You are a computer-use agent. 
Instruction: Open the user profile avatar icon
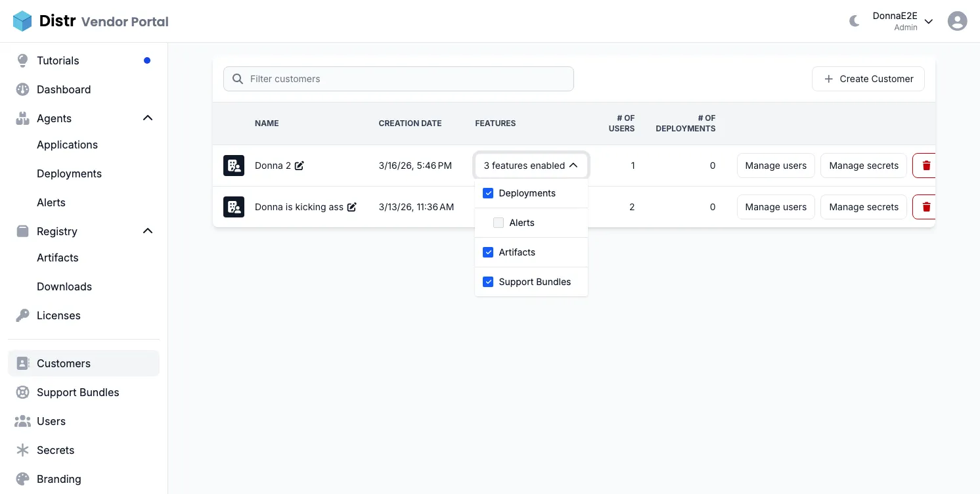tap(957, 20)
